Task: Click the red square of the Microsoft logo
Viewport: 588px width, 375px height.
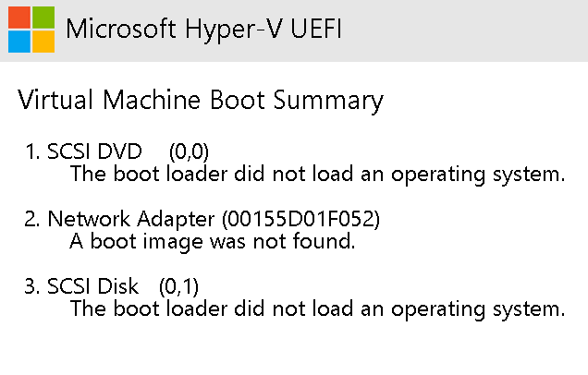Action: click(x=19, y=18)
